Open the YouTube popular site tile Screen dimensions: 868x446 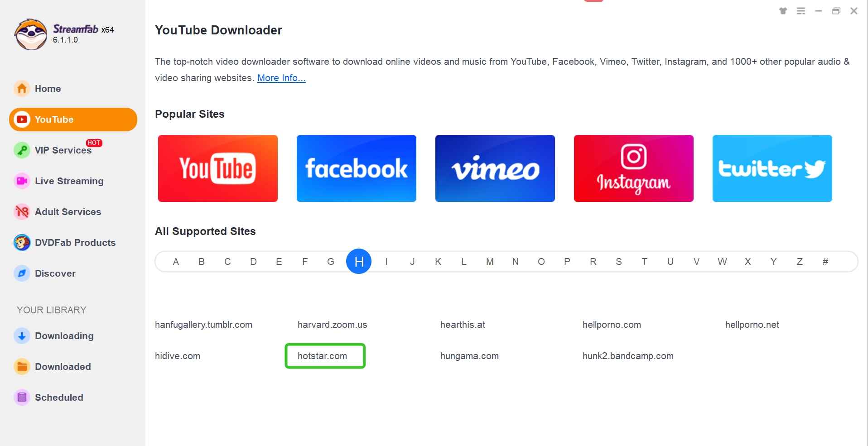pyautogui.click(x=218, y=168)
